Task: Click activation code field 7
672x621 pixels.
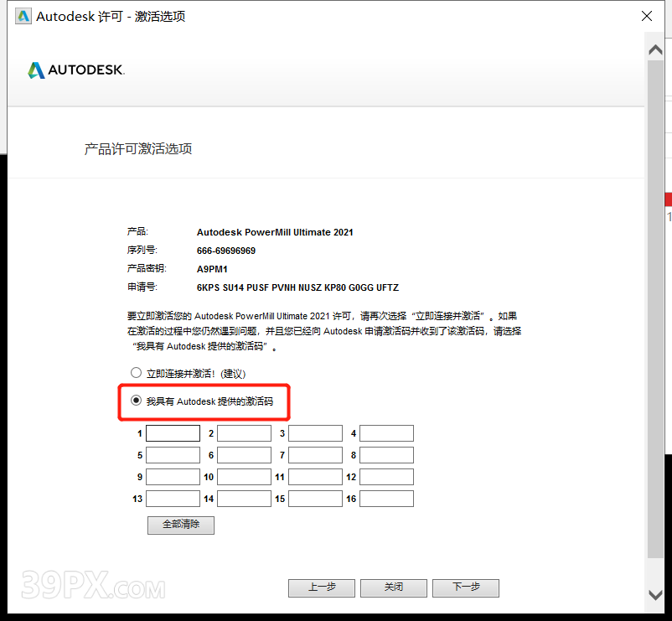Action: point(315,455)
